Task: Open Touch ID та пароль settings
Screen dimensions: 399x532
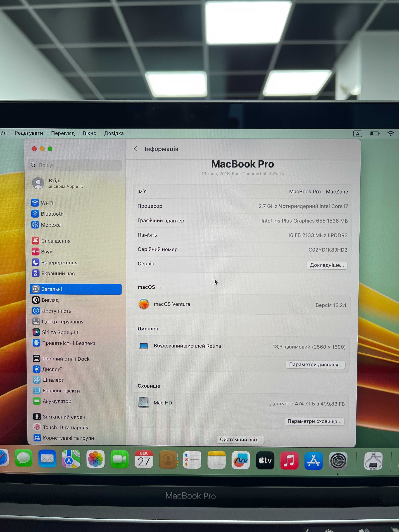Action: pyautogui.click(x=61, y=427)
